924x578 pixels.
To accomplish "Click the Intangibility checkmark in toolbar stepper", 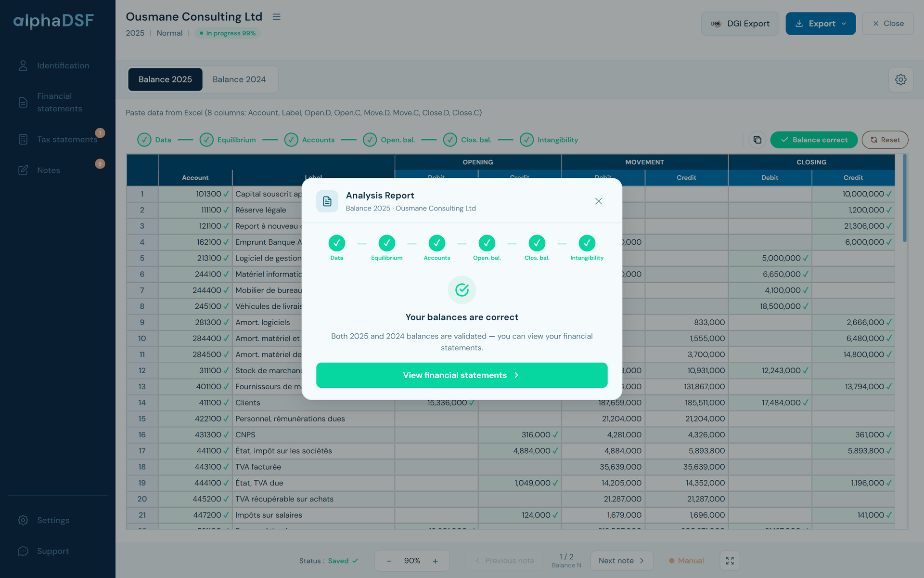I will (x=526, y=140).
